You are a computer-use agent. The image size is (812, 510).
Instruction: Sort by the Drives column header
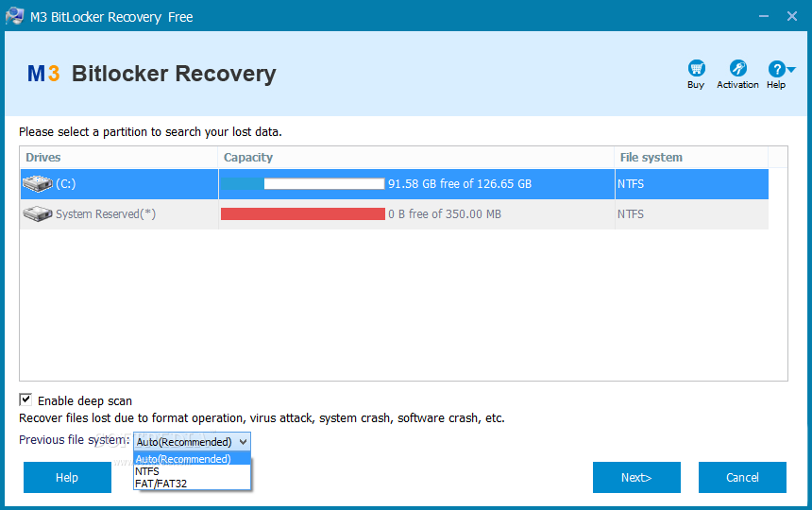tap(119, 158)
